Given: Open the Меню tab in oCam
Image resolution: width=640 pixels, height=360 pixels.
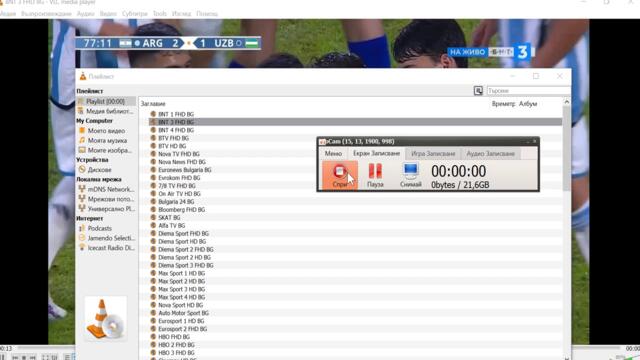Looking at the screenshot, I should (x=333, y=153).
